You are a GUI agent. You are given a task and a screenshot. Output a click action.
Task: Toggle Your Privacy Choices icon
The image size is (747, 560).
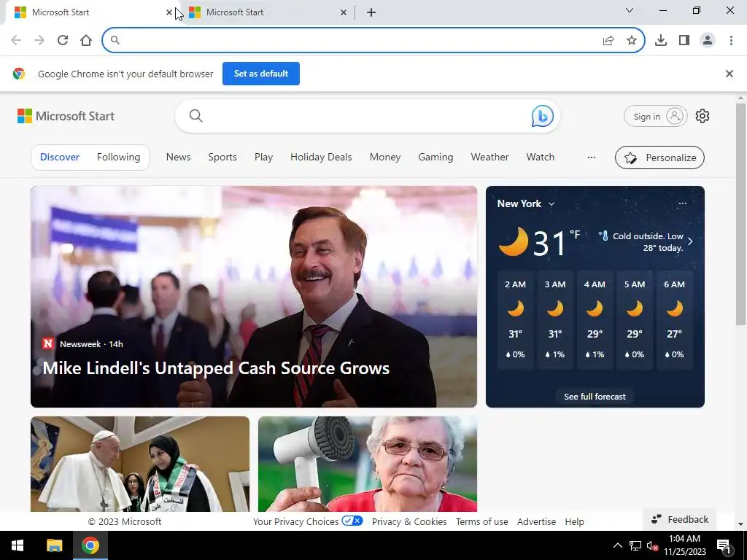(352, 521)
